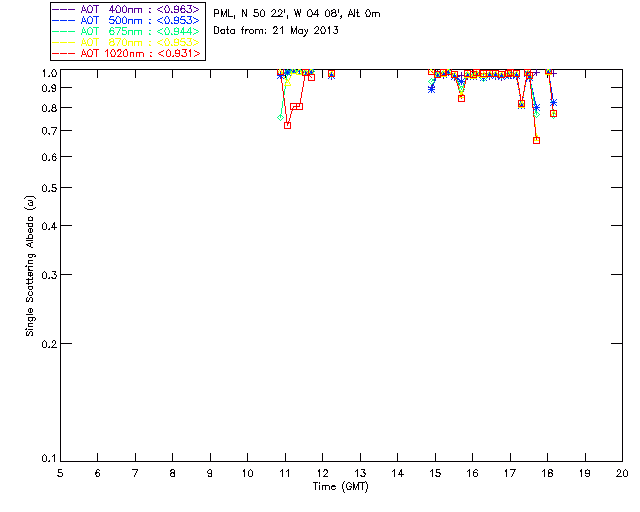Screen dimensions: 640x512
Task: Click the blue asterisk marker just before 15 hours
Action: (x=431, y=89)
